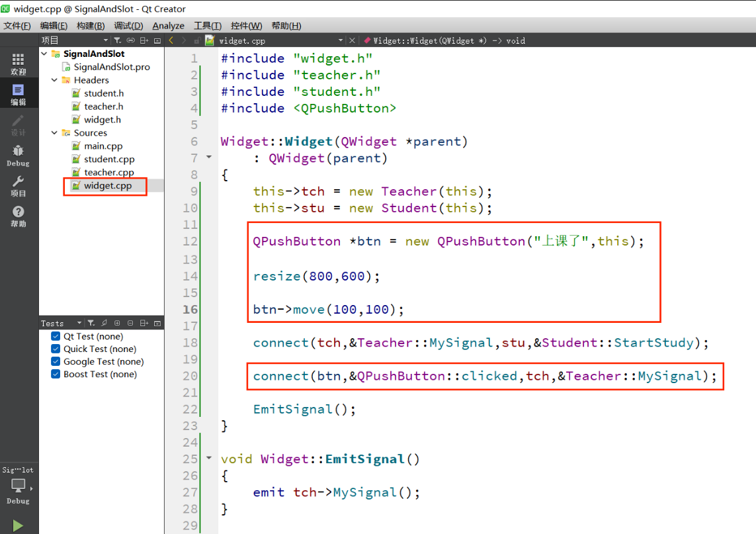Uncheck the Boost Test checkbox
The width and height of the screenshot is (756, 534).
tap(56, 374)
